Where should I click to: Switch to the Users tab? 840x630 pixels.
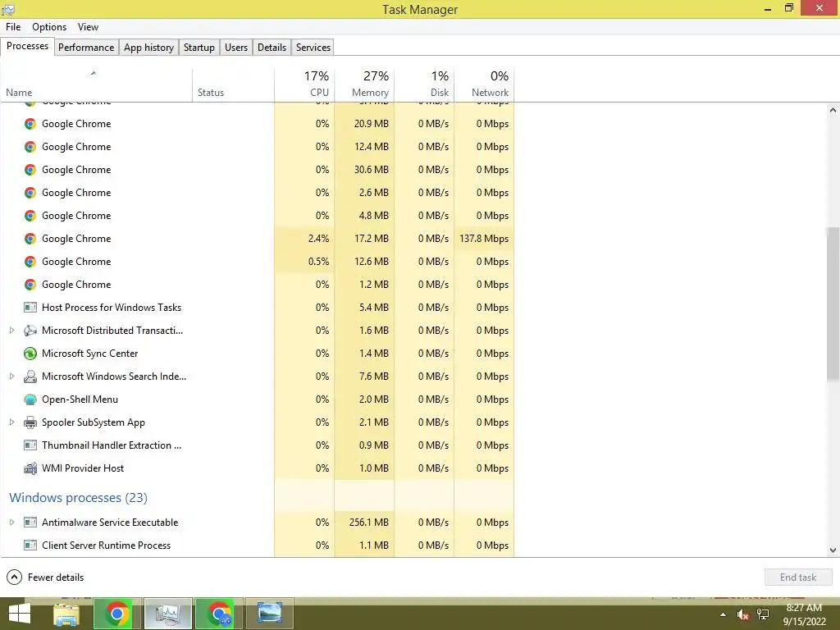[x=236, y=47]
